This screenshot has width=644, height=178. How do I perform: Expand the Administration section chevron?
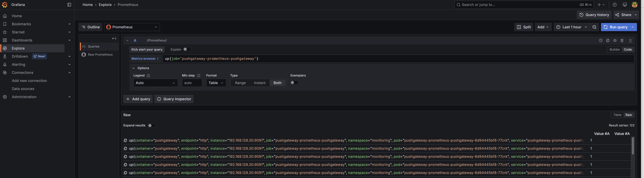point(70,97)
